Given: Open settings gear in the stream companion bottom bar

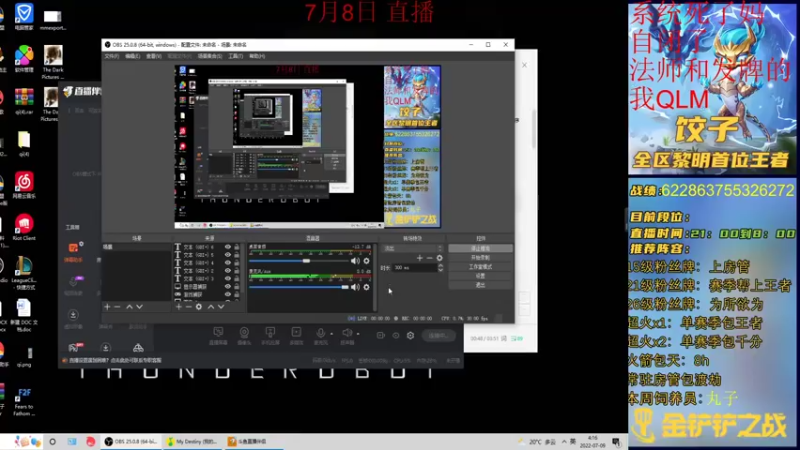Looking at the screenshot, I should (410, 336).
